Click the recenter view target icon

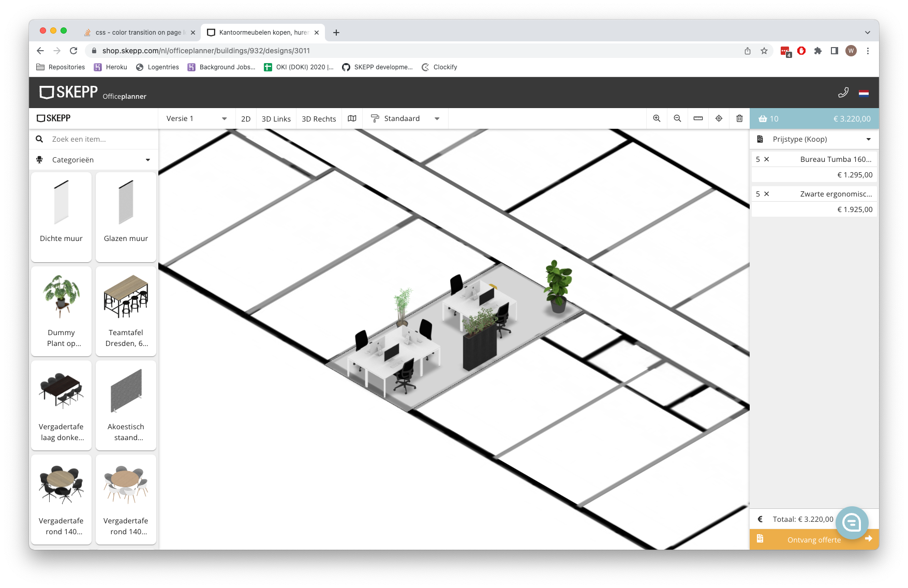[719, 118]
